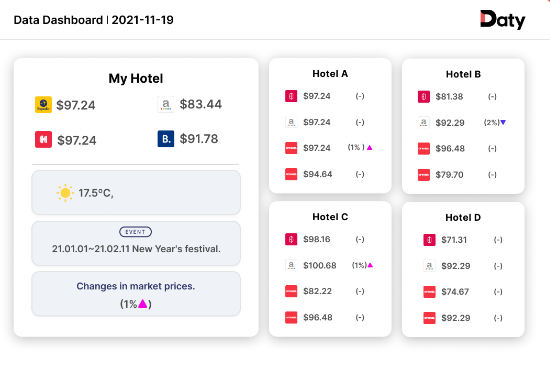Click the crimson icon beside $98.16
Screen dimensions: 550x366
point(291,239)
